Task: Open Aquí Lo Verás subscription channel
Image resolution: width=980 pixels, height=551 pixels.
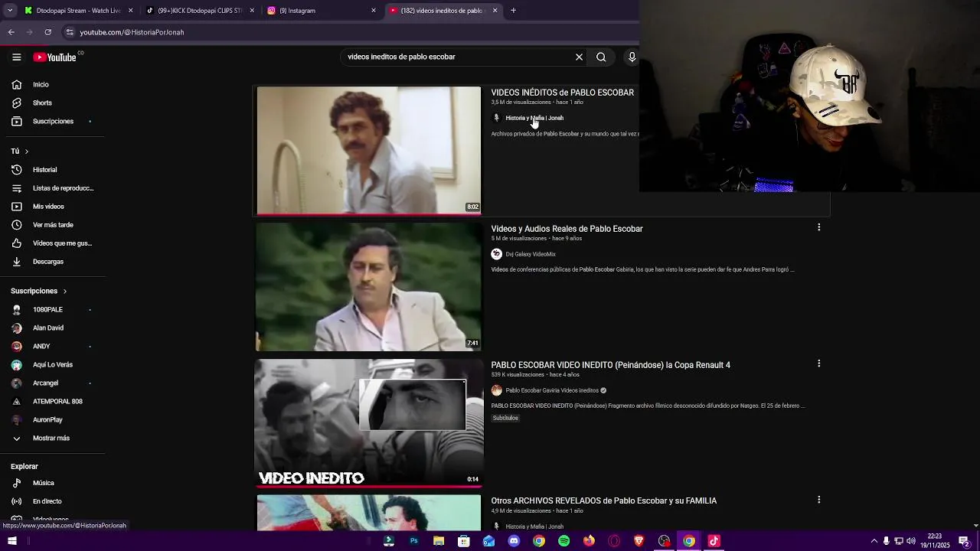Action: (x=52, y=364)
